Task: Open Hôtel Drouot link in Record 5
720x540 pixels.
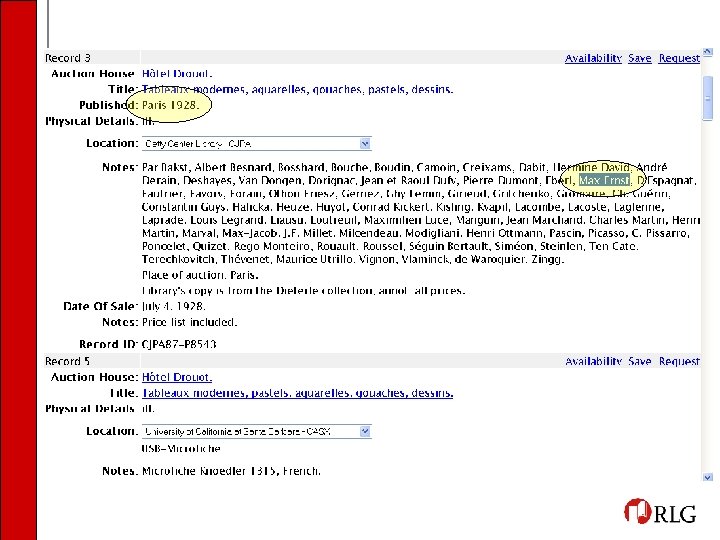Action: [x=177, y=377]
